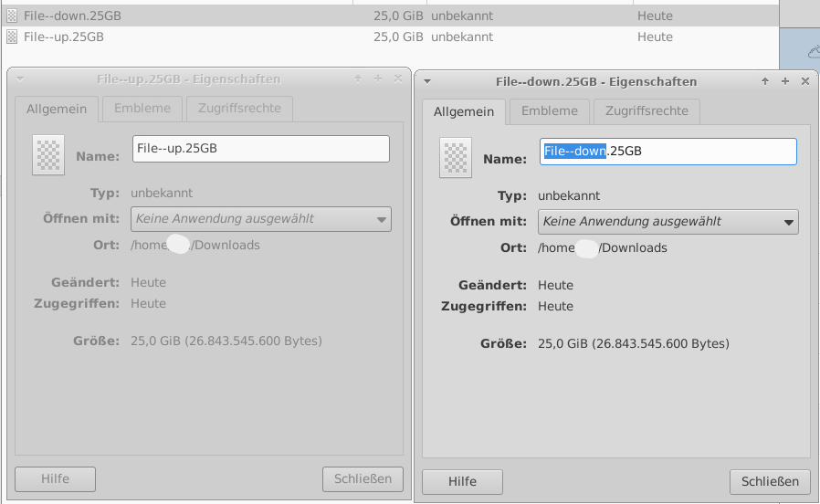Click plus titlebar button of File--down dialog

point(785,81)
